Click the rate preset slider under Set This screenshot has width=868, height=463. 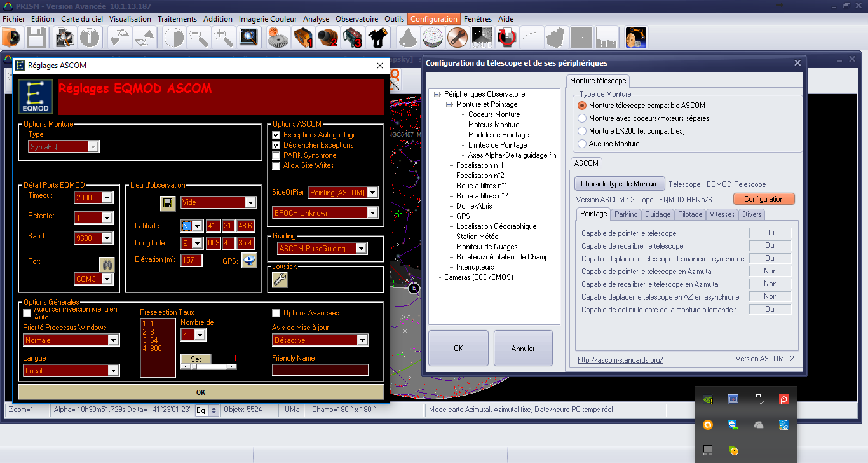tap(208, 366)
